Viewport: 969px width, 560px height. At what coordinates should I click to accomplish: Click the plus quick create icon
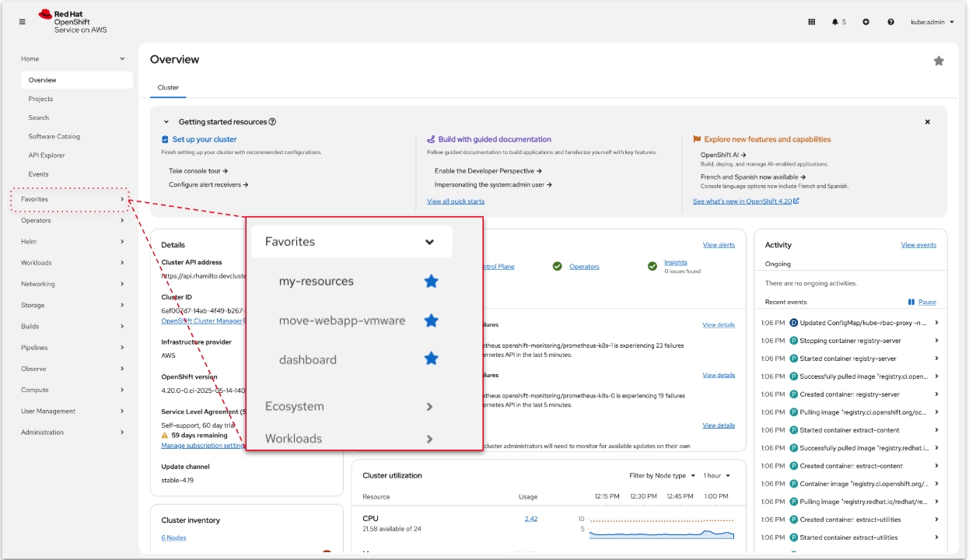pyautogui.click(x=866, y=22)
